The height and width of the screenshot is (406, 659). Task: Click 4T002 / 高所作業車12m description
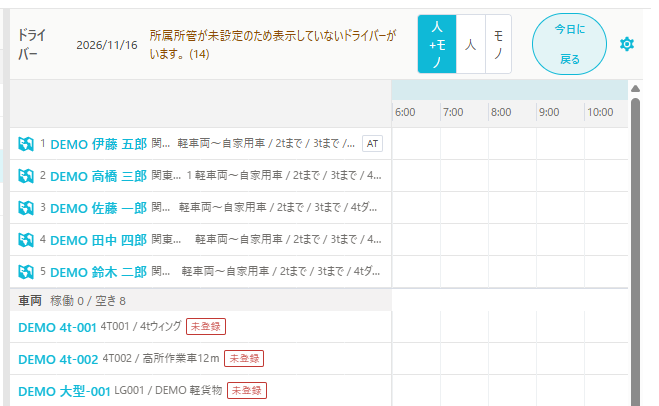(x=161, y=358)
